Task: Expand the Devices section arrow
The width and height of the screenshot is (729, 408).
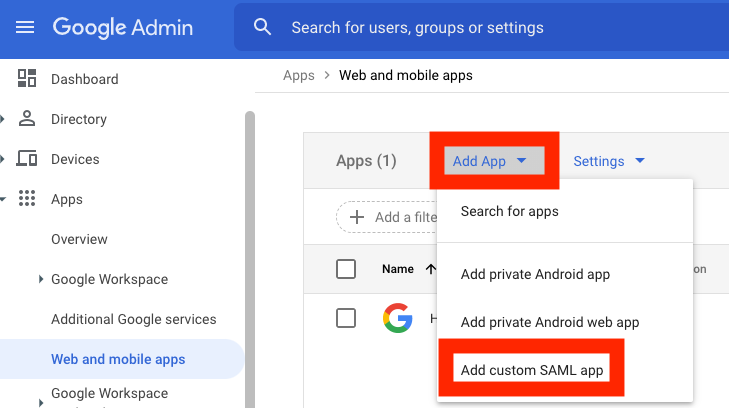Action: [2, 159]
